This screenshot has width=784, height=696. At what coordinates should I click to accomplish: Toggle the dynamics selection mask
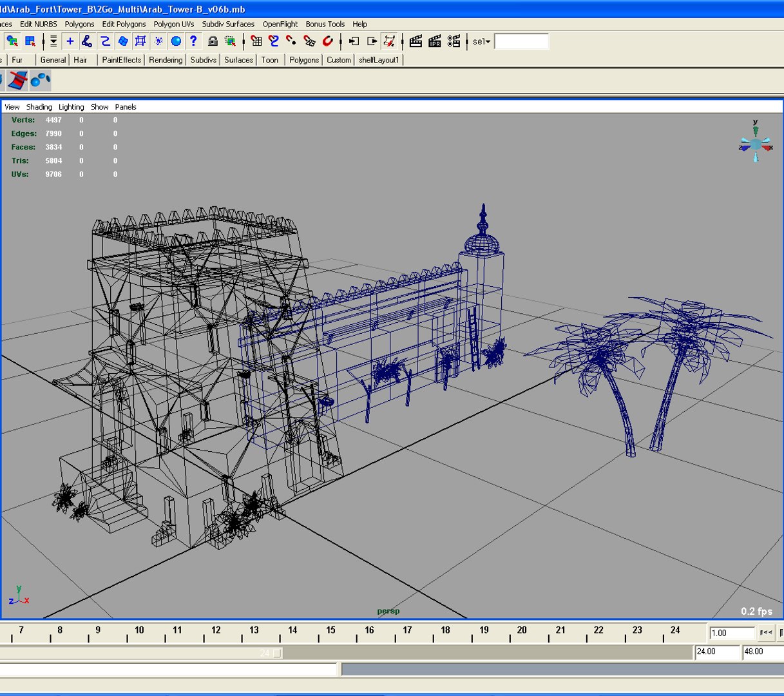pyautogui.click(x=158, y=41)
